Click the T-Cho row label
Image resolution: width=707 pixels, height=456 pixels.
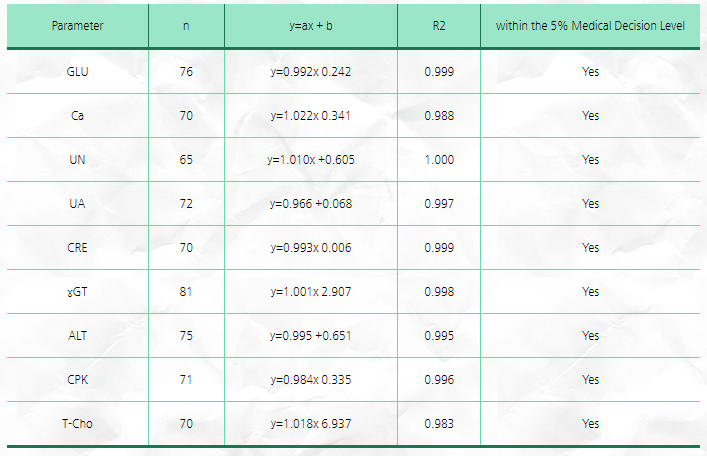tap(77, 424)
